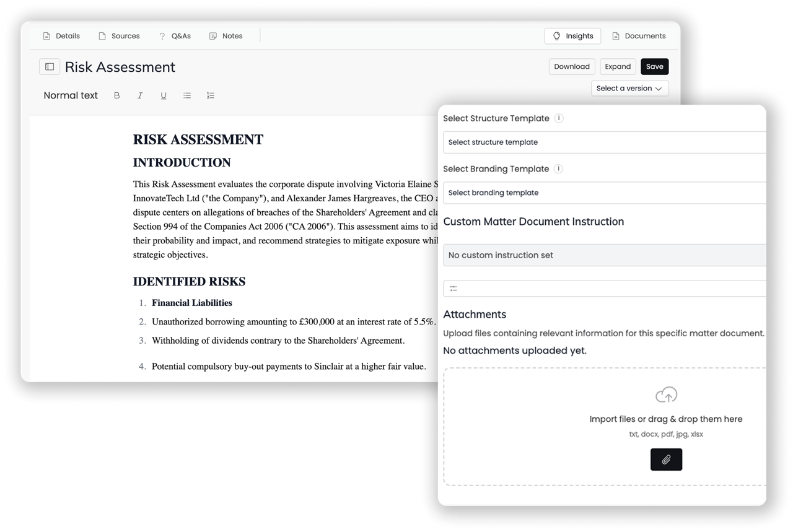Open the Select a version dropdown
The height and width of the screenshot is (532, 793).
(x=629, y=89)
